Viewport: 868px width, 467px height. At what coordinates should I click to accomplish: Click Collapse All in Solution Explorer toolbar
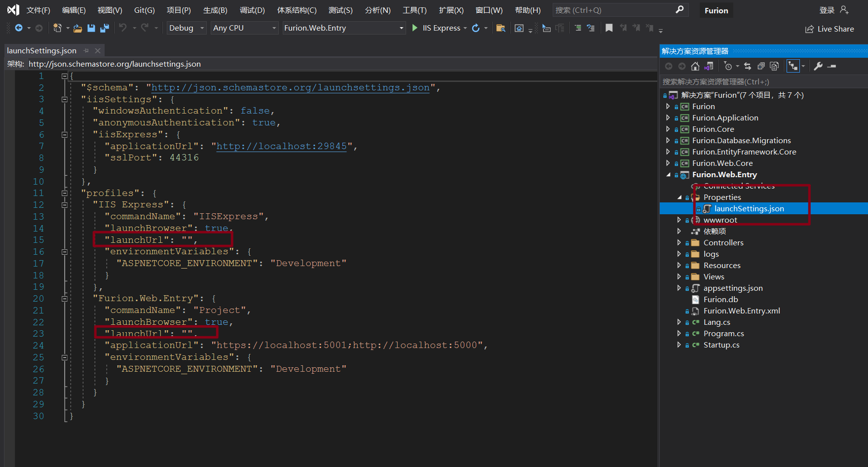point(761,66)
